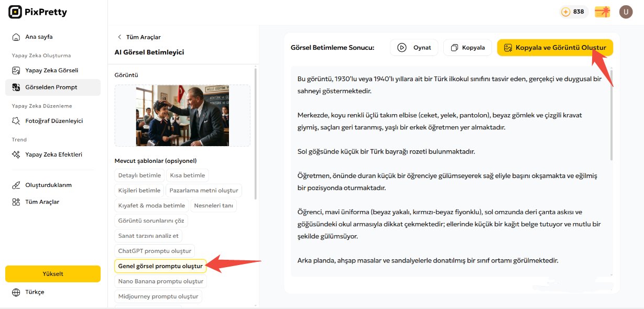
Task: Click the Yükselt upgrade button
Action: coord(52,273)
